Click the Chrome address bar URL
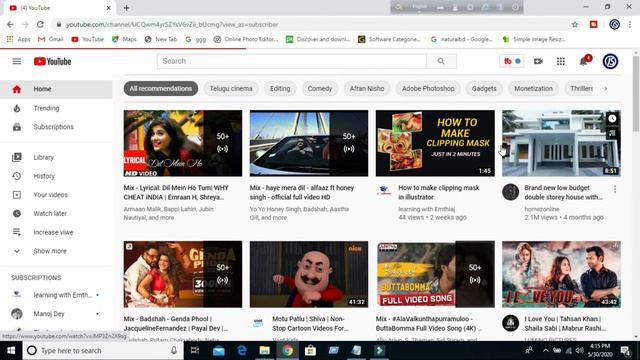Screen dimensions: 640x360 coord(172,24)
